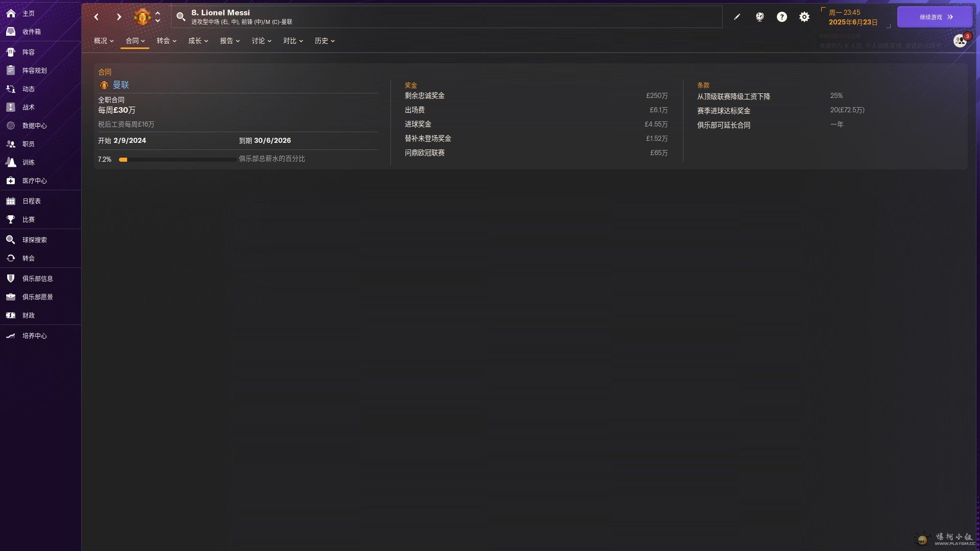Open the 转会 transfers icon in sidebar
The height and width of the screenshot is (551, 980).
[x=11, y=258]
